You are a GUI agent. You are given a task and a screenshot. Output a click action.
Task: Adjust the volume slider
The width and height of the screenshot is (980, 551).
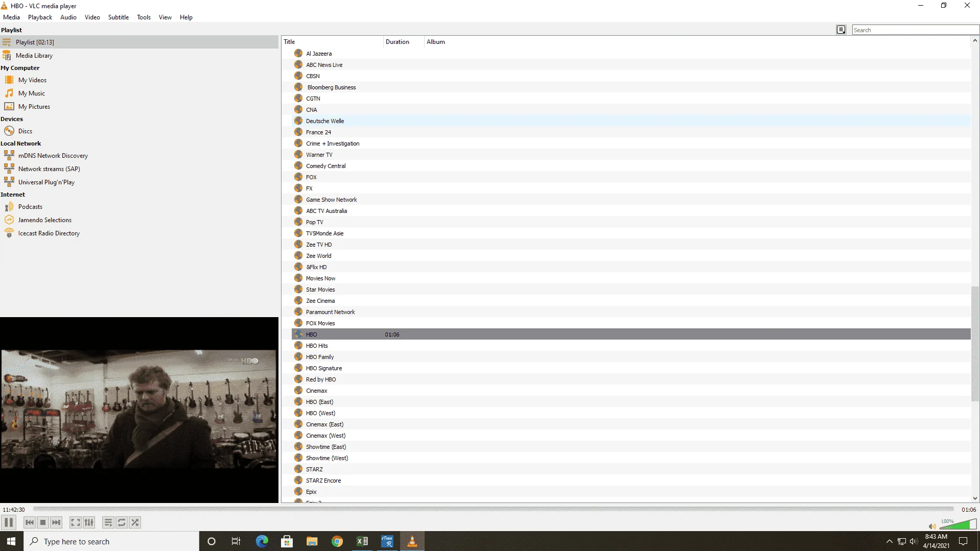(x=958, y=524)
